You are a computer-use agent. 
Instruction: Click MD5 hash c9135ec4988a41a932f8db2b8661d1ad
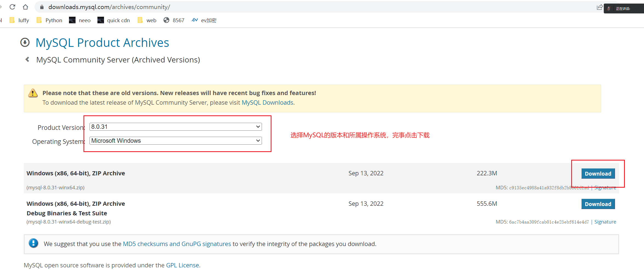549,188
